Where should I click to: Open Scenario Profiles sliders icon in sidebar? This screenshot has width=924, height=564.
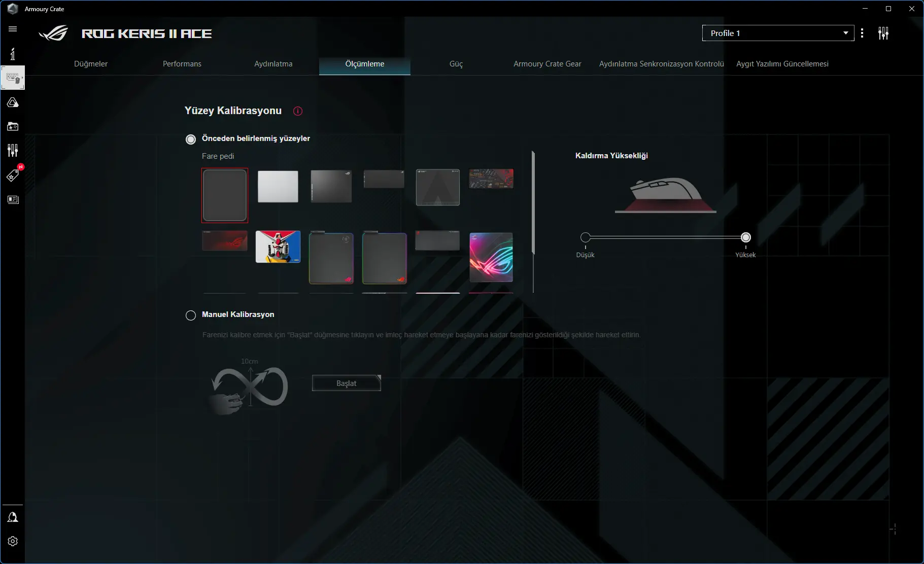pyautogui.click(x=13, y=150)
